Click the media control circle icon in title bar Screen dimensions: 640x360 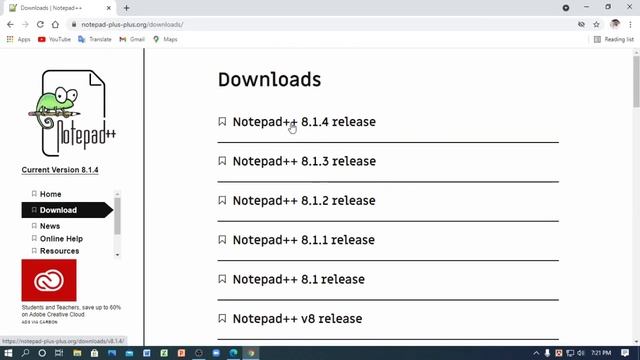tap(566, 8)
